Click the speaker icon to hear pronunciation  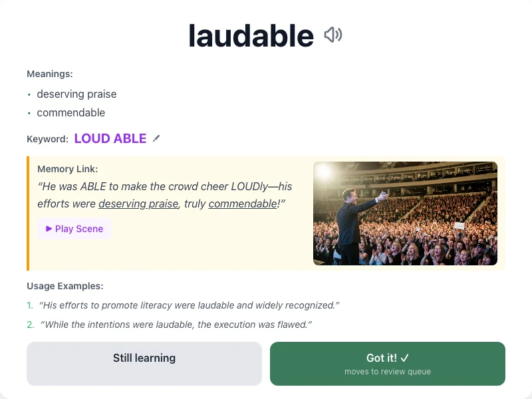(333, 35)
